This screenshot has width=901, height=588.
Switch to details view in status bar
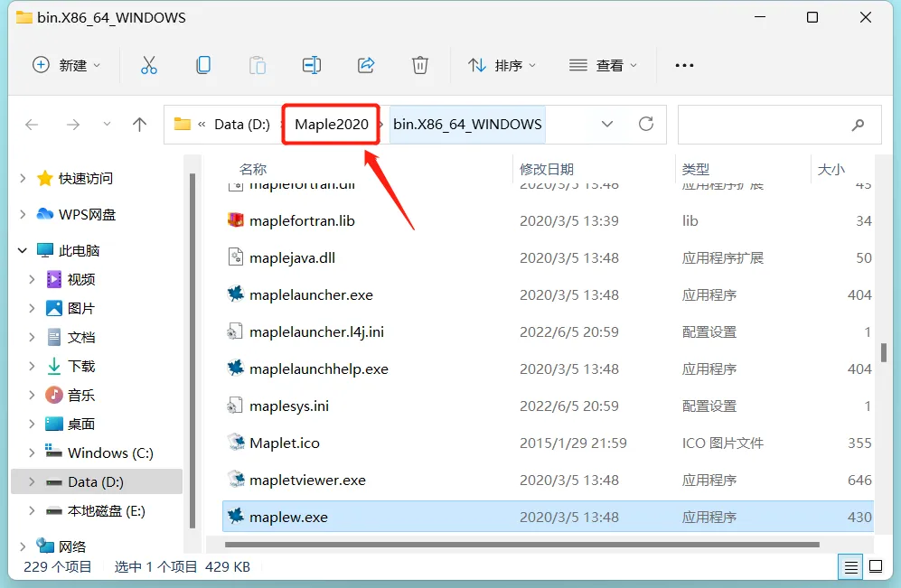851,567
